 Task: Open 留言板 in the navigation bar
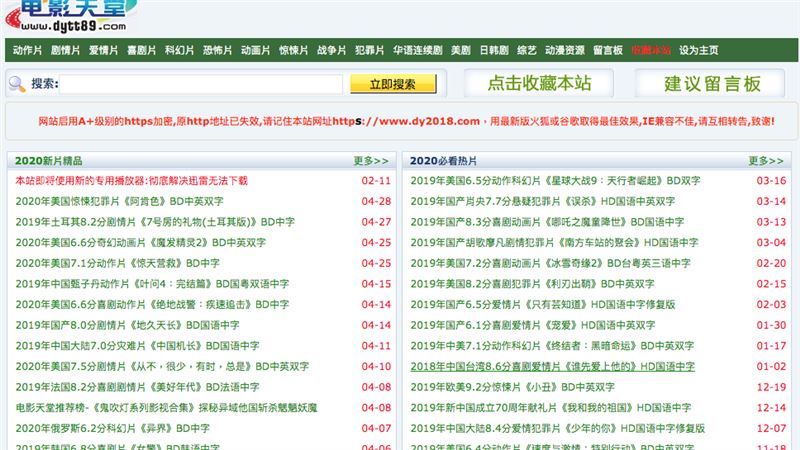(608, 50)
